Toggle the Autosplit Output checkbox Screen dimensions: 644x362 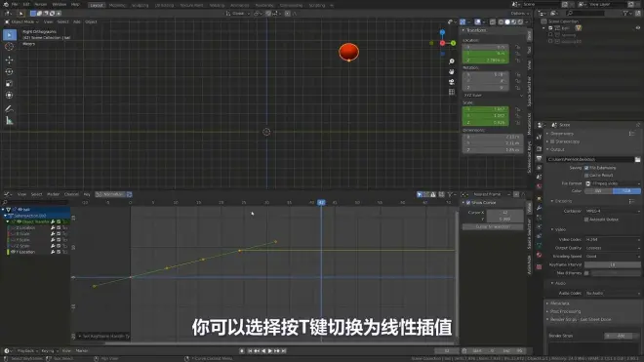[x=586, y=220]
